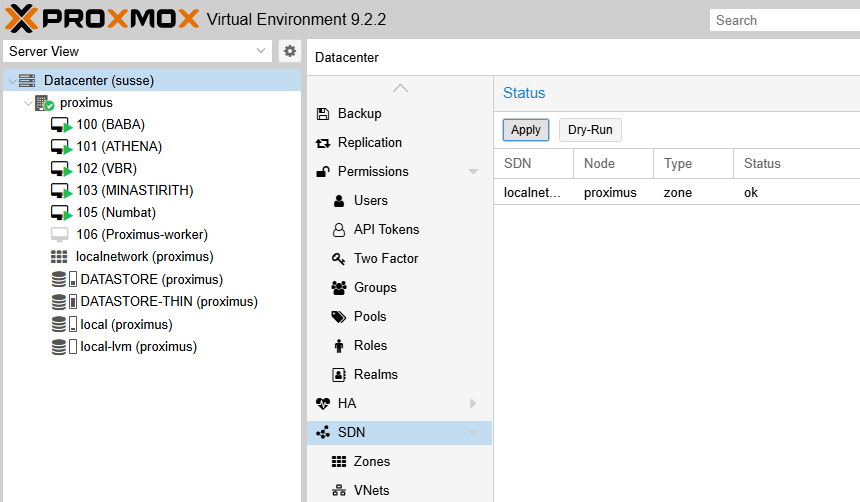Click the API Tokens user icon
Image resolution: width=860 pixels, height=502 pixels.
click(x=339, y=230)
